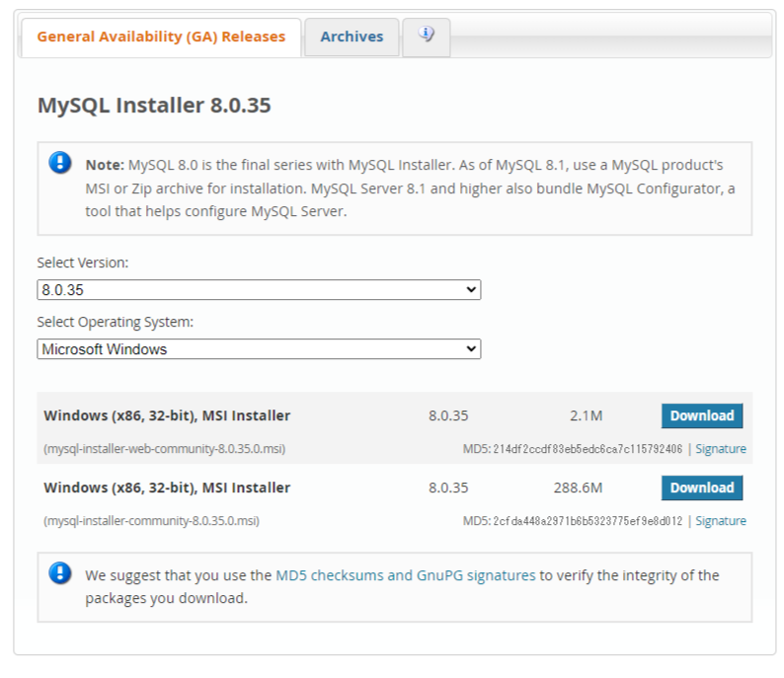Image resolution: width=784 pixels, height=678 pixels.
Task: Click the info icon beside checksum suggestion
Action: [60, 573]
